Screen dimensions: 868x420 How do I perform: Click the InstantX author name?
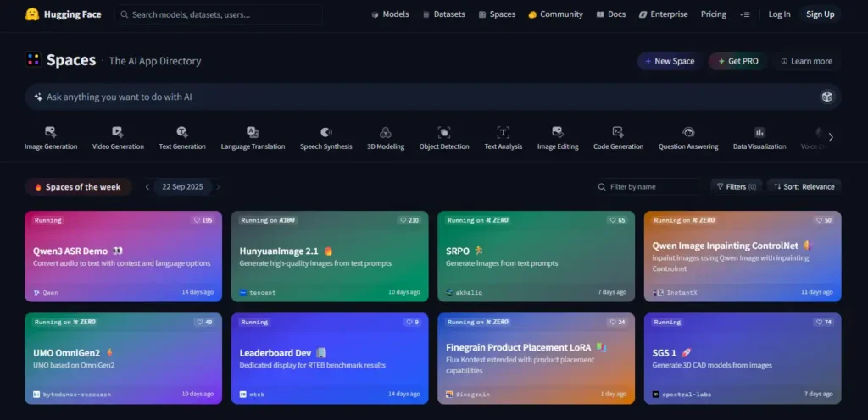tap(682, 292)
